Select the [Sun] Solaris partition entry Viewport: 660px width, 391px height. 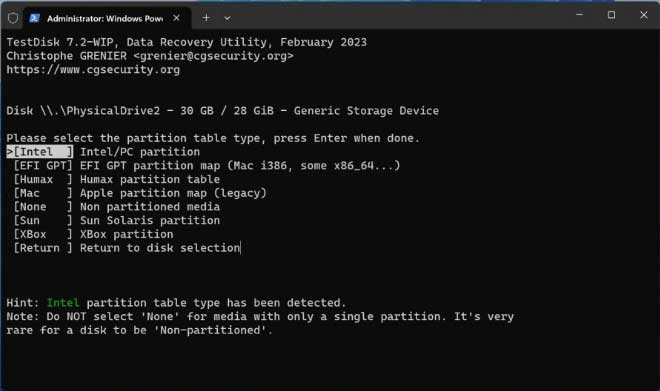click(x=117, y=221)
